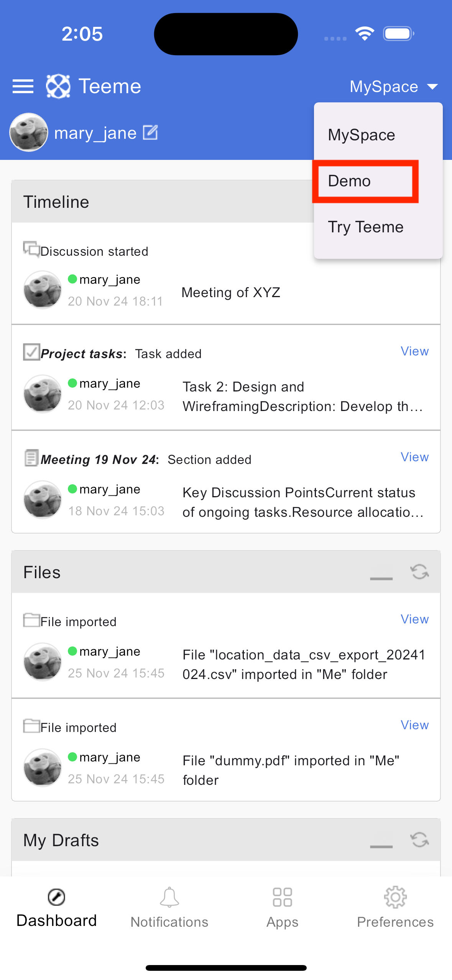The width and height of the screenshot is (452, 980).
Task: Refresh the Files panel
Action: [419, 572]
